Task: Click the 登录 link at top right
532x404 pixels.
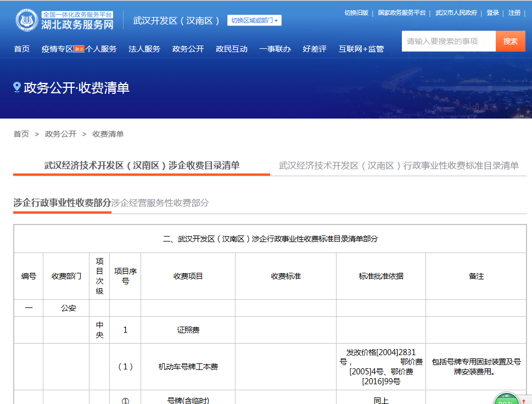Action: 492,13
